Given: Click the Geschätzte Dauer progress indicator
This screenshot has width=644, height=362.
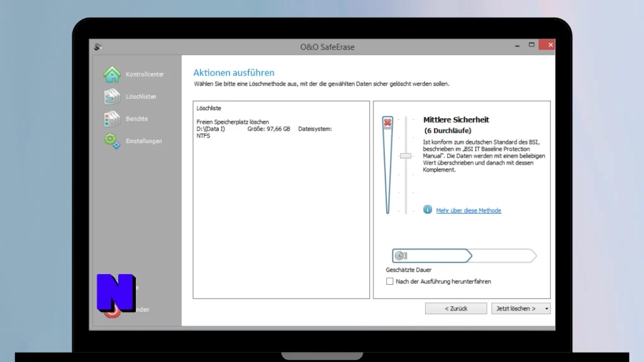Looking at the screenshot, I should pyautogui.click(x=465, y=256).
